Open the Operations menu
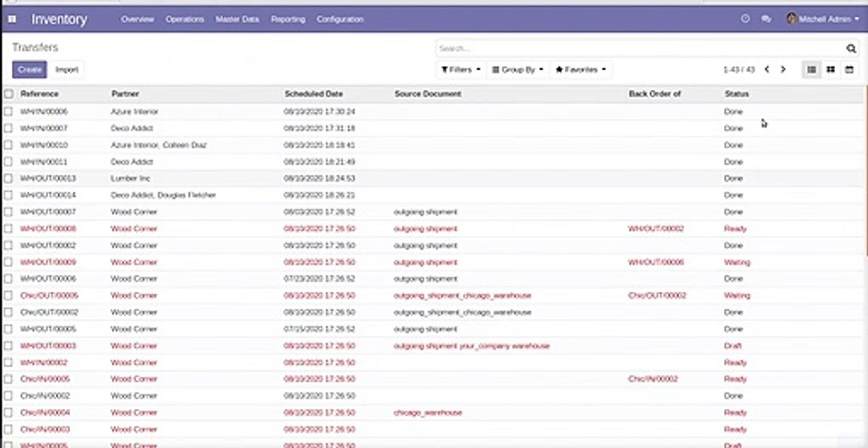The image size is (868, 448). click(x=185, y=19)
